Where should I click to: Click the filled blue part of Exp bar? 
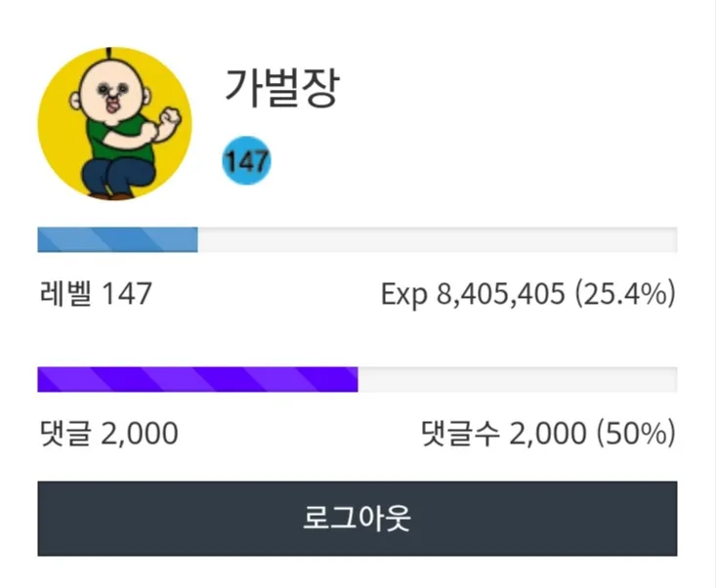coord(117,239)
